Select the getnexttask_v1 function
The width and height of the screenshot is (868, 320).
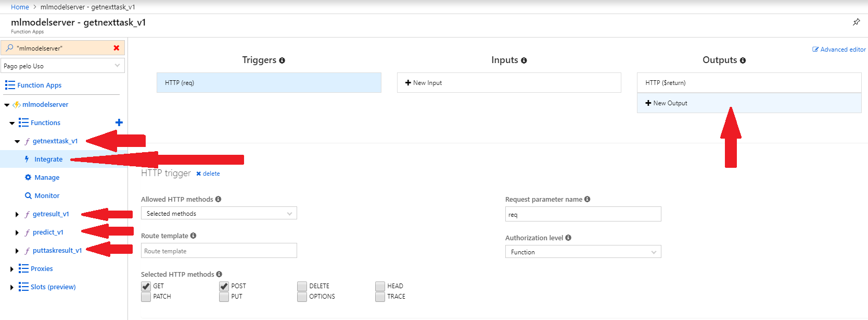click(x=55, y=141)
